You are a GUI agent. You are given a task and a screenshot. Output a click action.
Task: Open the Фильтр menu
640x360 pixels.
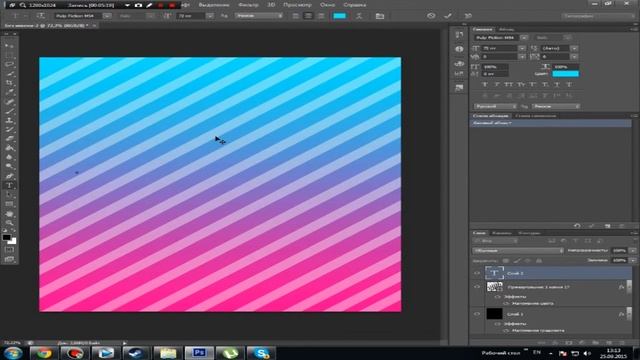[248, 5]
